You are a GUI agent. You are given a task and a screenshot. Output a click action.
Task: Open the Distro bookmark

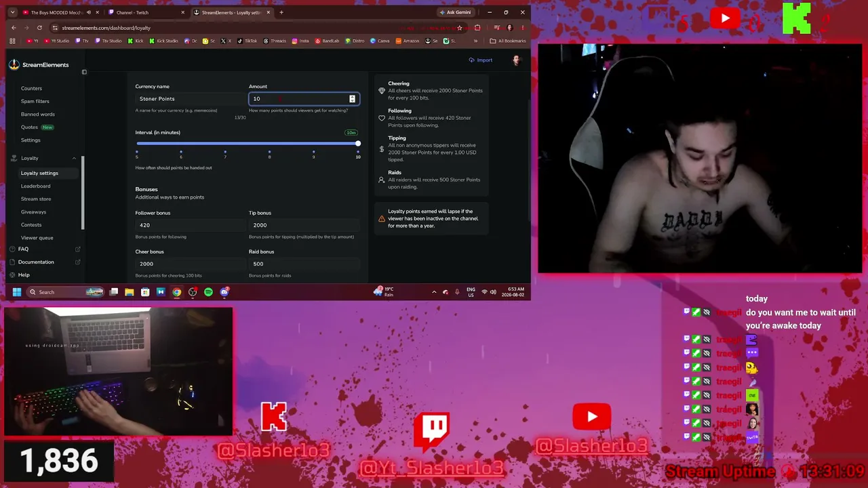(356, 41)
